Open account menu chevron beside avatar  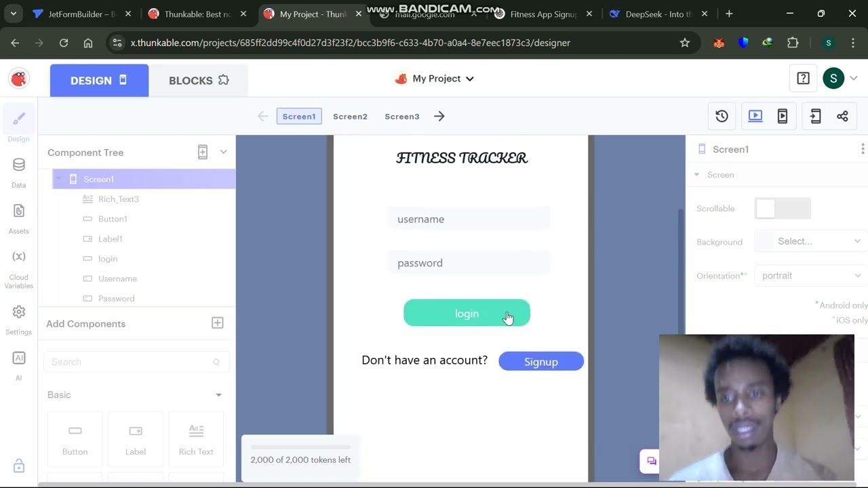[x=854, y=79]
